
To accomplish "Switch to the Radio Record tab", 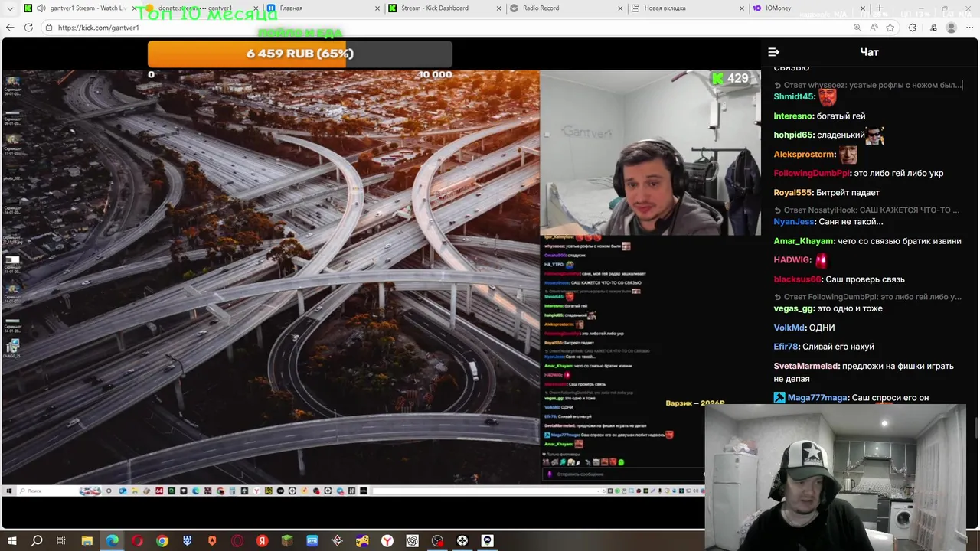I will 565,8.
